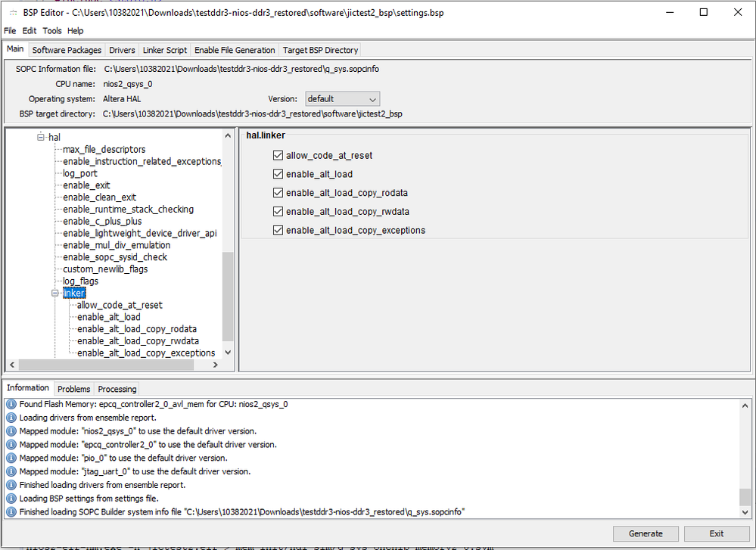
Task: Open the Help menu
Action: 75,31
